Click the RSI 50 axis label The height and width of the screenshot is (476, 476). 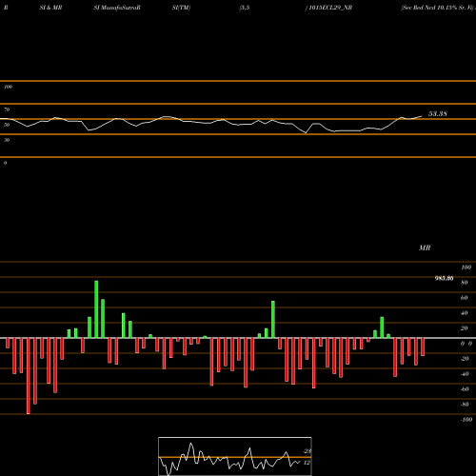coord(7,125)
